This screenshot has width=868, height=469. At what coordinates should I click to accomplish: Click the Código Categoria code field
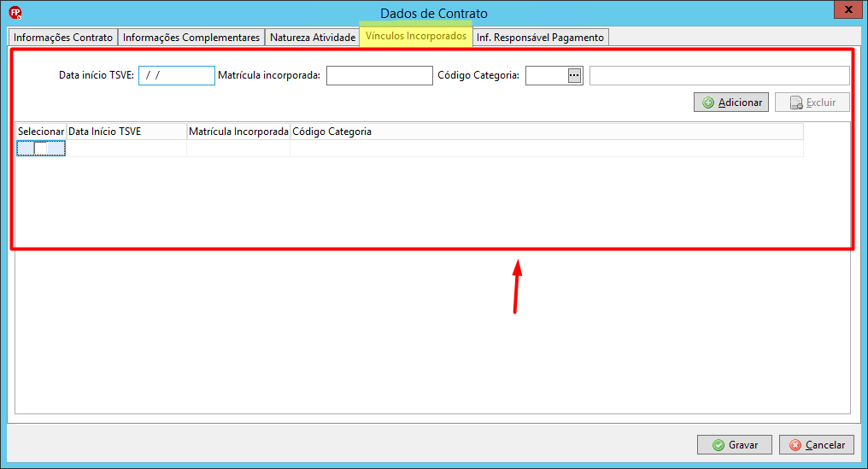[547, 75]
